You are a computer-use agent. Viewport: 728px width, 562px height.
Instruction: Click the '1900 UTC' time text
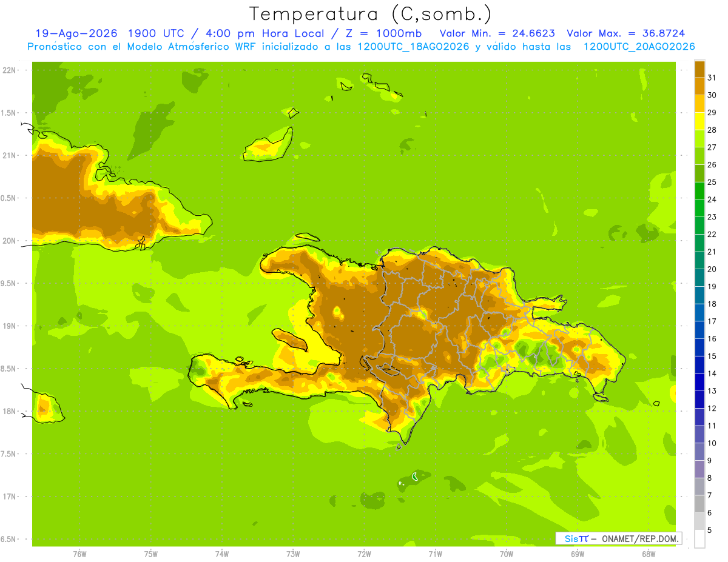[x=157, y=33]
